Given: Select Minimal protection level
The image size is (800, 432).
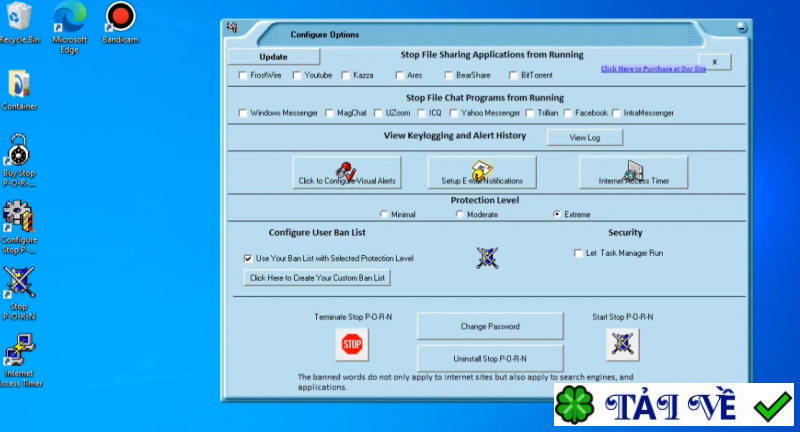Looking at the screenshot, I should tap(384, 215).
